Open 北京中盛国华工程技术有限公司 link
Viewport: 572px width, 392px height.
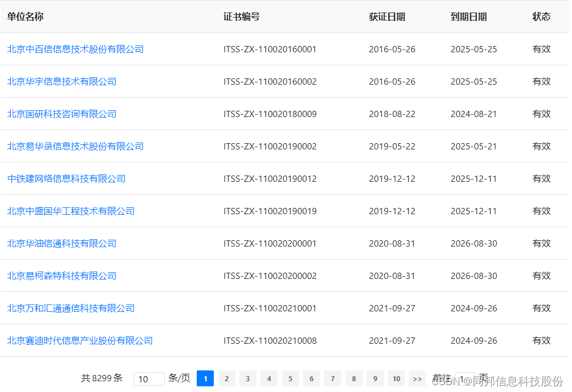(71, 211)
